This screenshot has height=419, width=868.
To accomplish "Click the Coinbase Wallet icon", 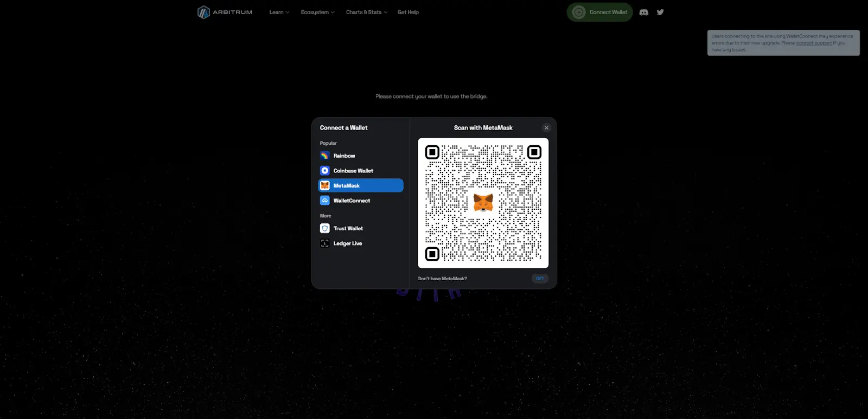I will click(325, 171).
